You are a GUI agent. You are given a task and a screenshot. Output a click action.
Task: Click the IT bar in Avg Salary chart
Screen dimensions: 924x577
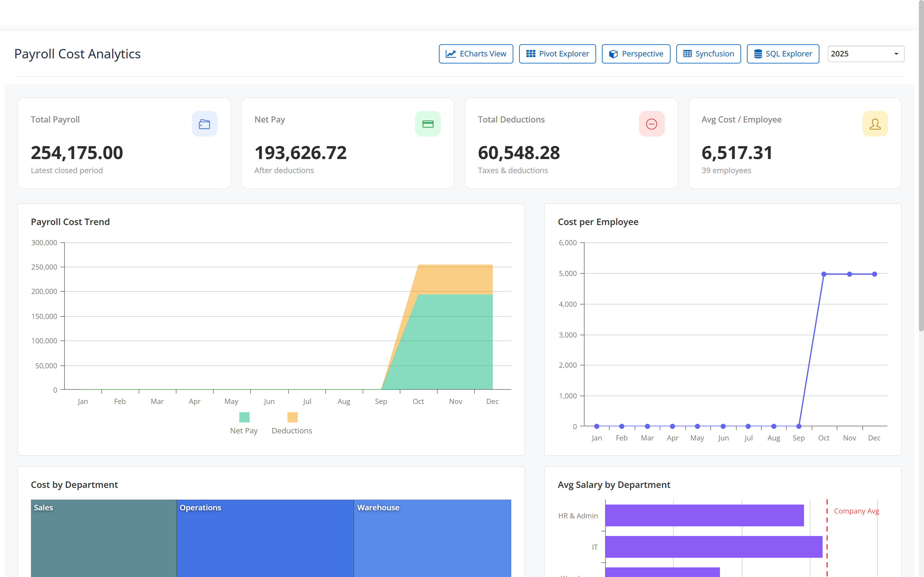click(714, 547)
